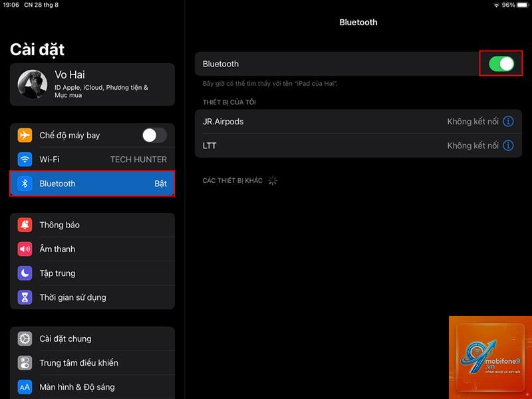Tap the battery status bar icon
The image size is (532, 399).
click(523, 5)
